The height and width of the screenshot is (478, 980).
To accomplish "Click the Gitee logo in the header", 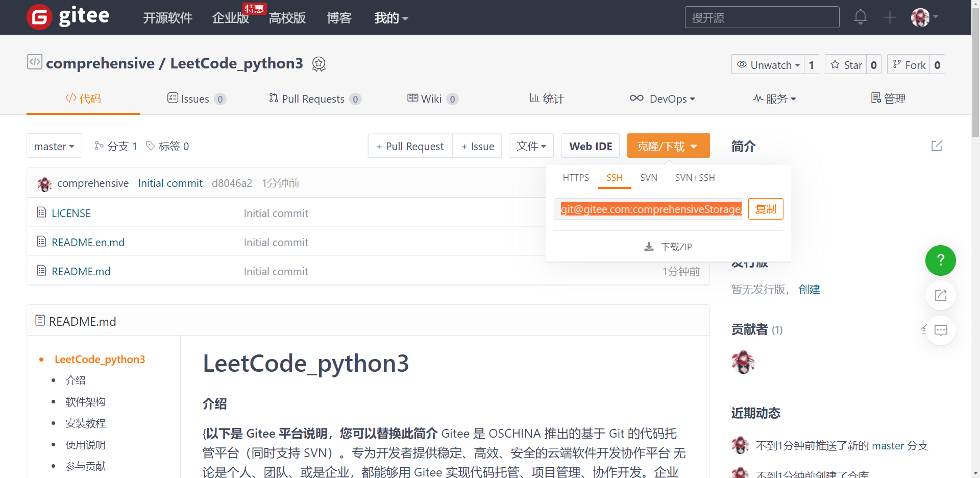I will pos(68,17).
